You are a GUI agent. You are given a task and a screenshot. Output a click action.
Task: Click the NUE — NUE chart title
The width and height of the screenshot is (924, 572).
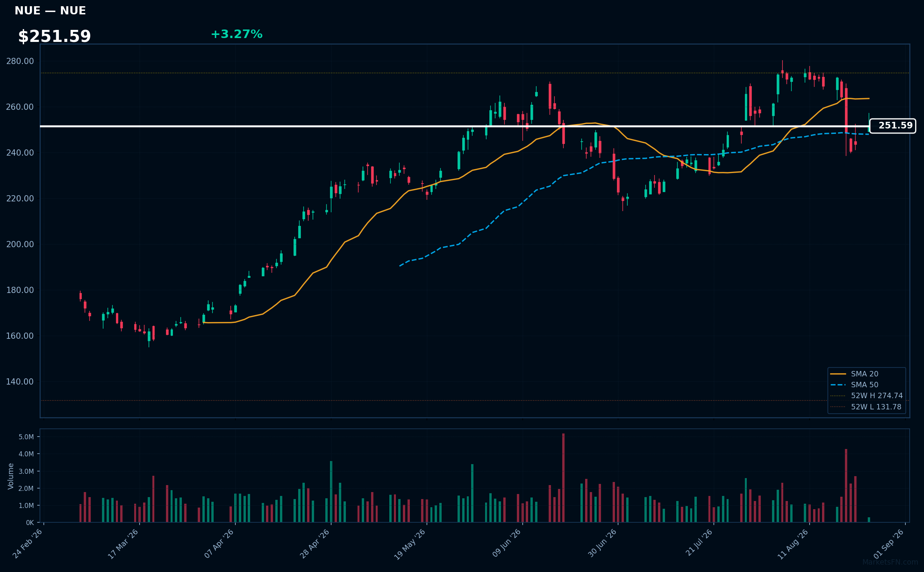click(x=50, y=11)
